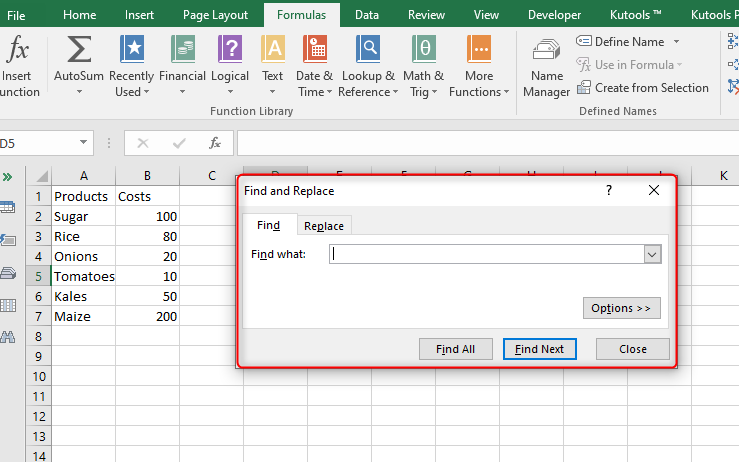This screenshot has height=462, width=739.
Task: Open the Name Box dropdown arrow
Action: (83, 142)
